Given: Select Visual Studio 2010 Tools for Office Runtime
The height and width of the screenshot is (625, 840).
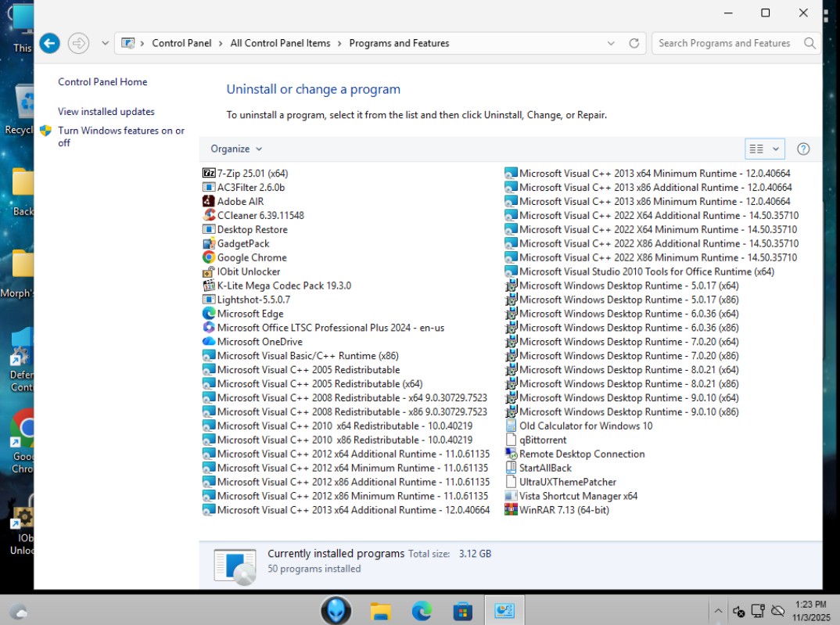Looking at the screenshot, I should click(x=640, y=271).
